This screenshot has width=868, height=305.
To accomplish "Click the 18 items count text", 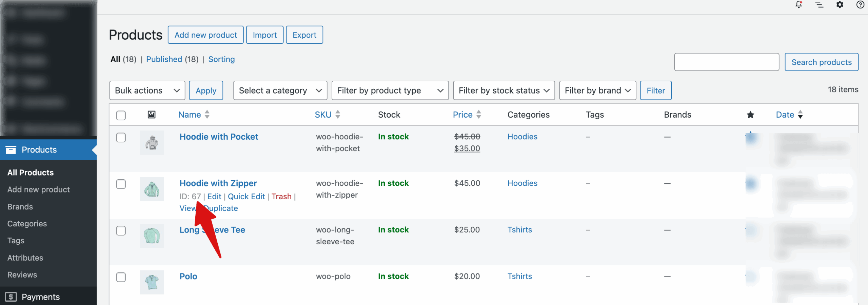I will click(x=843, y=89).
